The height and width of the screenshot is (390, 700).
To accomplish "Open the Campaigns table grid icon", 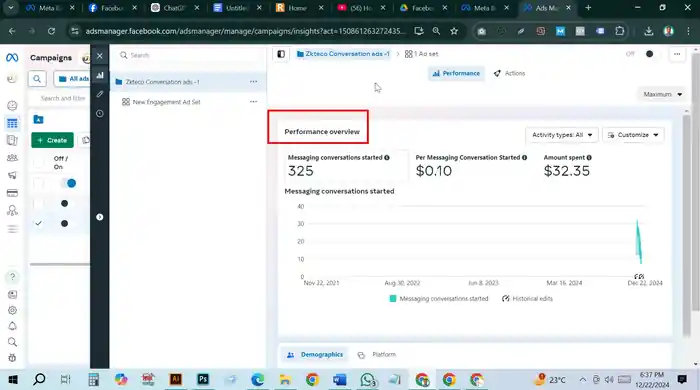I will click(x=12, y=123).
